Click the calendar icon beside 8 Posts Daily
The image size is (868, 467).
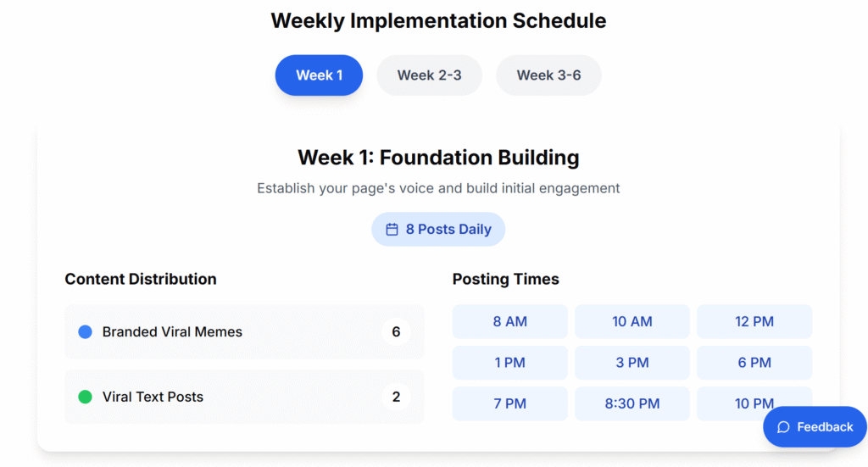tap(392, 230)
